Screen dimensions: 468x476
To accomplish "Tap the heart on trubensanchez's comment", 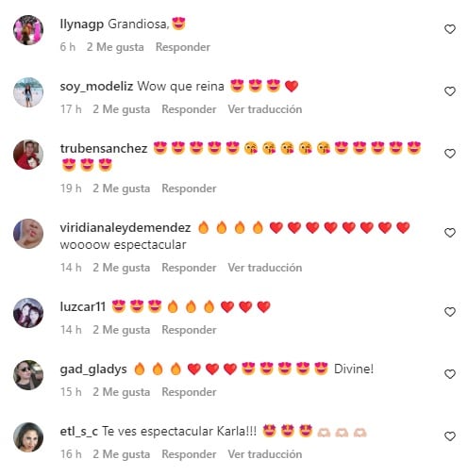I will 450,154.
